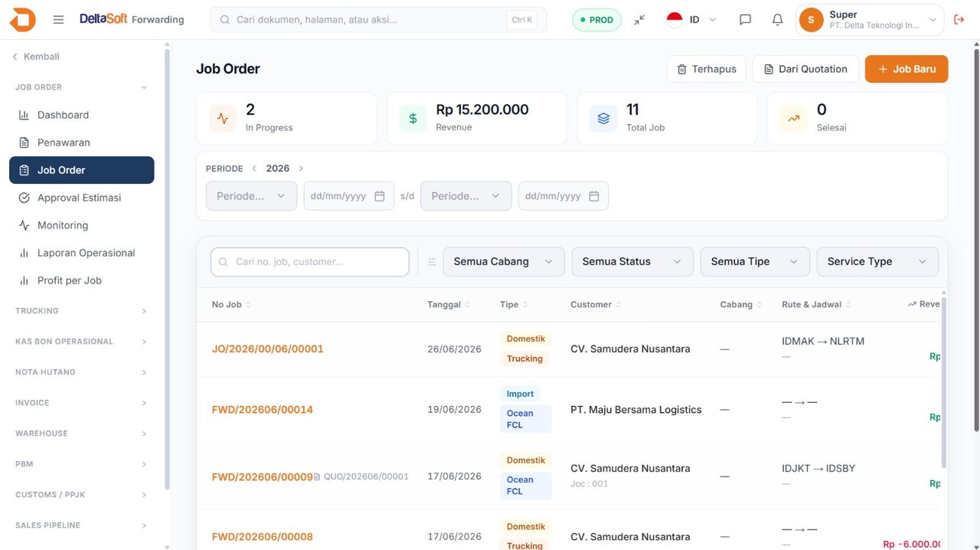
Task: Open calendar on second date field
Action: tap(594, 196)
